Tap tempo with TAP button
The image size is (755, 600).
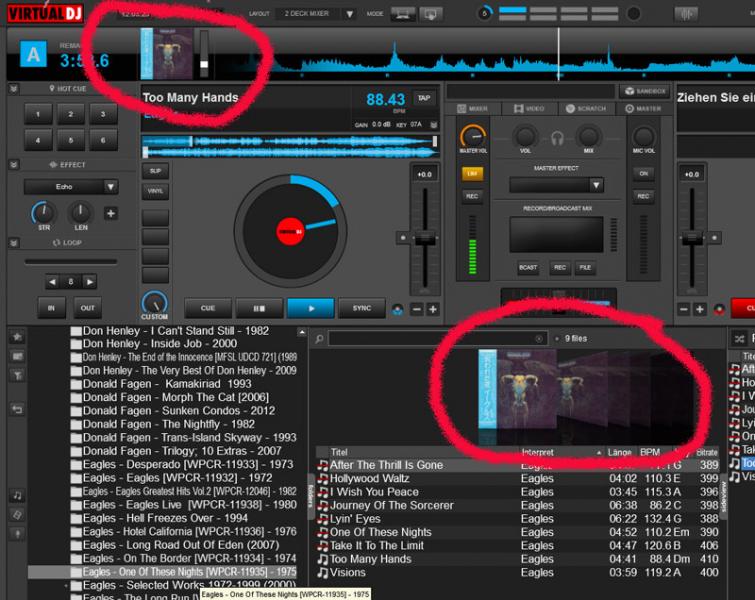[424, 98]
